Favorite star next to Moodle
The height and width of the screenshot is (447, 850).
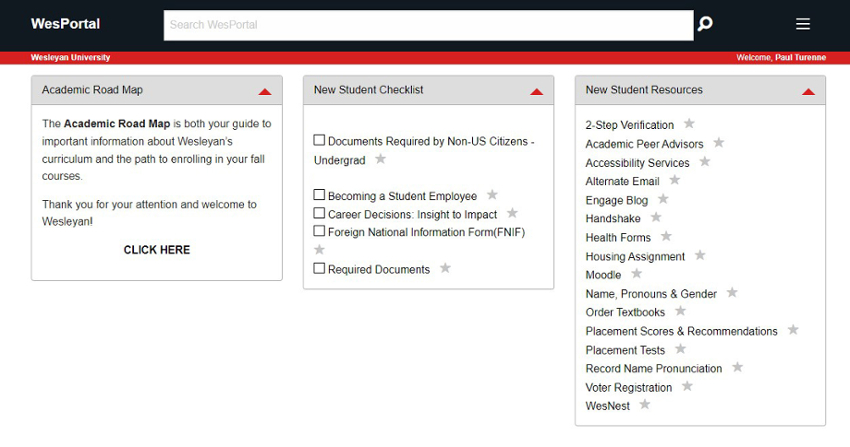636,274
